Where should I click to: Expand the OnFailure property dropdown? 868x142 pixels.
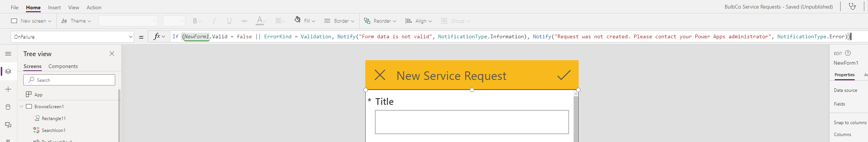pos(130,37)
